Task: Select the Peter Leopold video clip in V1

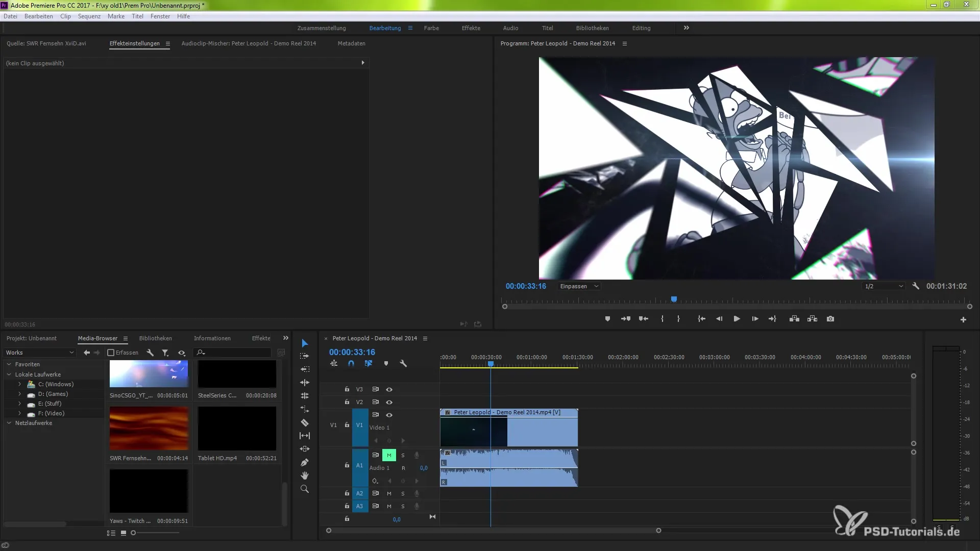Action: point(509,428)
